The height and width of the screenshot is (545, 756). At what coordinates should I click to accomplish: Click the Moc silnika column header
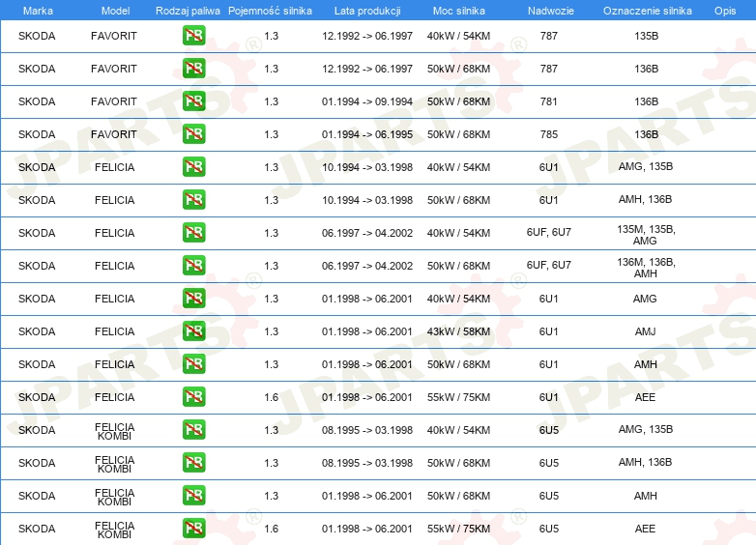(x=458, y=11)
